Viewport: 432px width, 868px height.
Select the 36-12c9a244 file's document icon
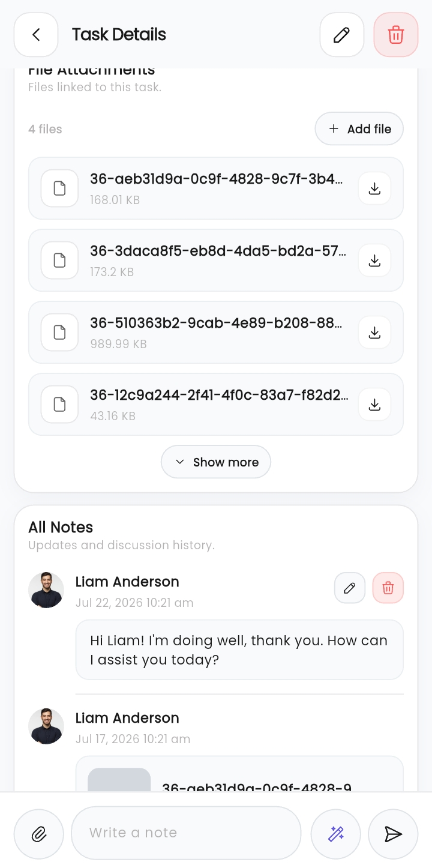tap(59, 405)
